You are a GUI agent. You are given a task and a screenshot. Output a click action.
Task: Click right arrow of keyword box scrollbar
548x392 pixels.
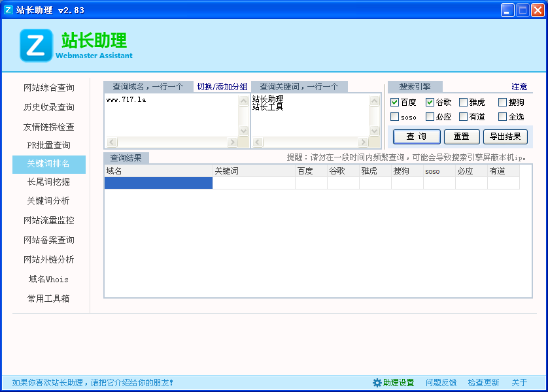coord(363,142)
